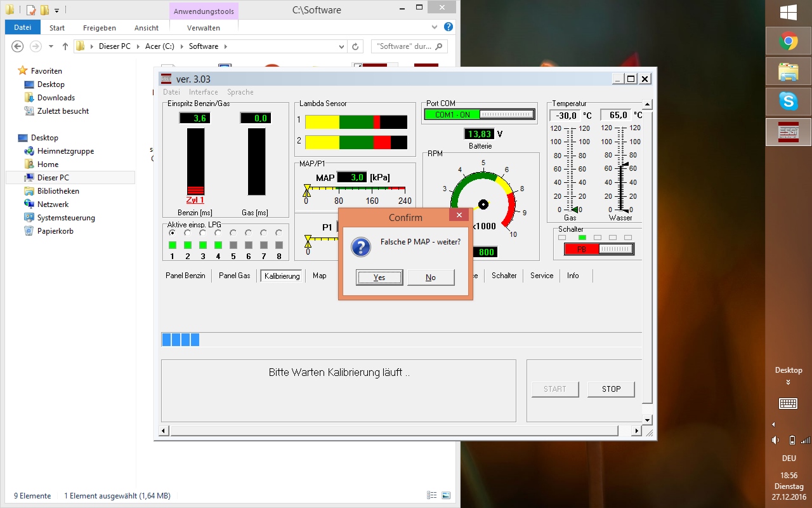Select LPG injector radio button 8
Viewport: 812px width, 508px height.
coord(278,233)
